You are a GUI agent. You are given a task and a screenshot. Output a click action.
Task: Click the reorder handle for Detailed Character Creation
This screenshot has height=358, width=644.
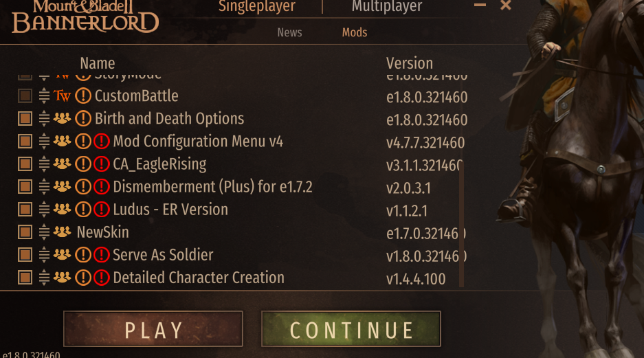tap(44, 278)
